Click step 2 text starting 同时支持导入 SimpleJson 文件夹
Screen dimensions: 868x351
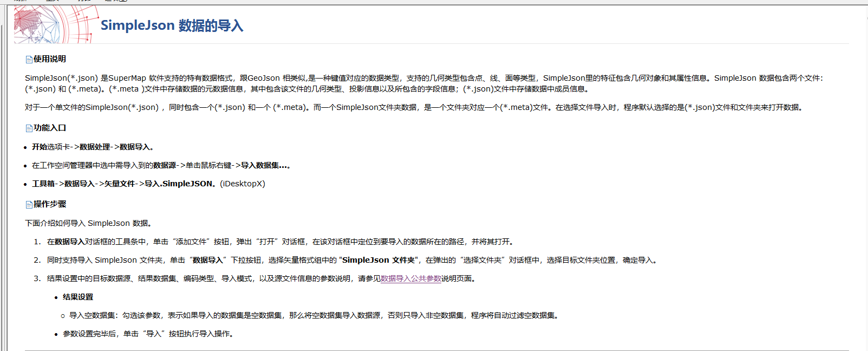pyautogui.click(x=353, y=261)
